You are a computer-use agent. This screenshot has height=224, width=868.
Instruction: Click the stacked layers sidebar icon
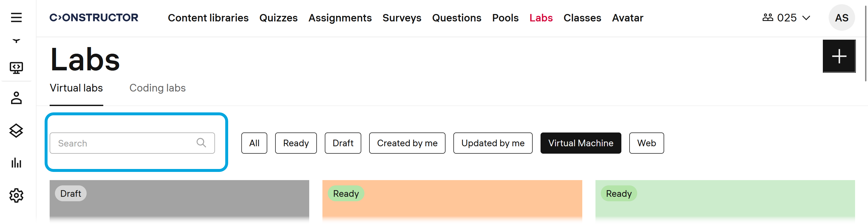coord(16,131)
